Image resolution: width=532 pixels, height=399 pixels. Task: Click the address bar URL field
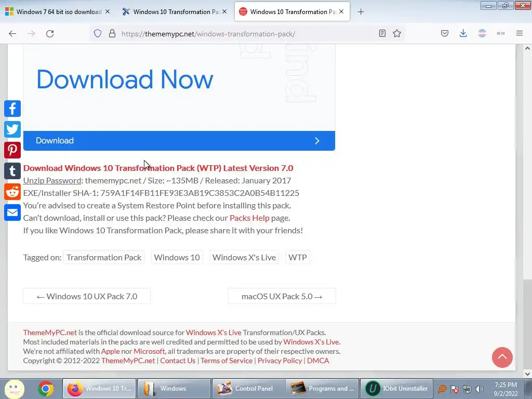click(x=248, y=34)
